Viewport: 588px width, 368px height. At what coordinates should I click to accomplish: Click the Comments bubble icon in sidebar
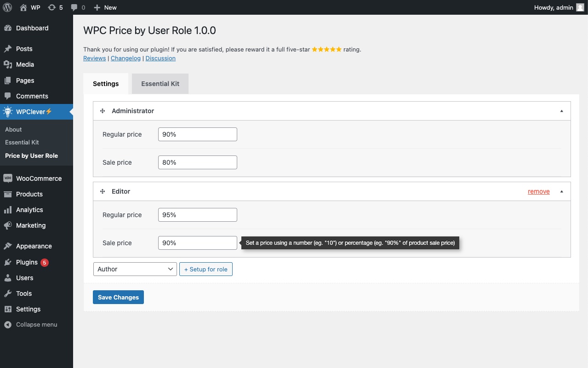(x=8, y=96)
